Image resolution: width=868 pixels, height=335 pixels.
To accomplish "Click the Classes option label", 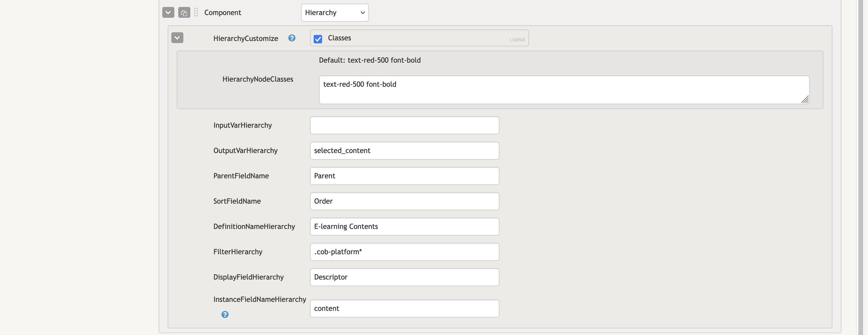I will point(339,38).
